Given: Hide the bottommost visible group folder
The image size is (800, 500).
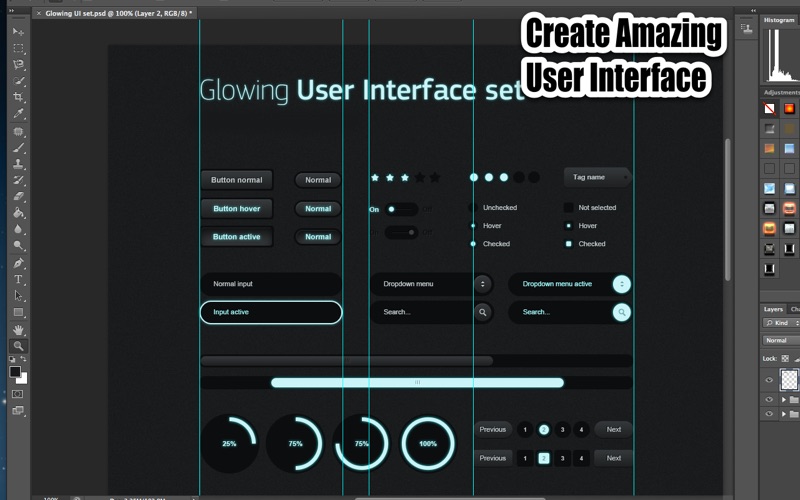Looking at the screenshot, I should click(x=769, y=414).
